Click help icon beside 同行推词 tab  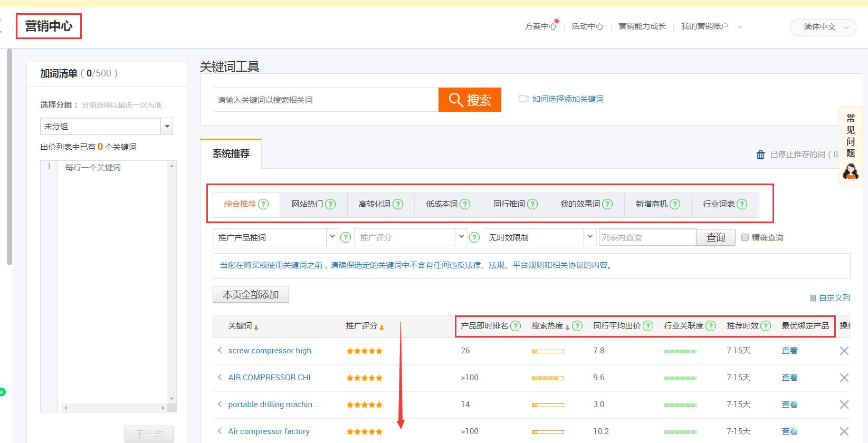[532, 204]
